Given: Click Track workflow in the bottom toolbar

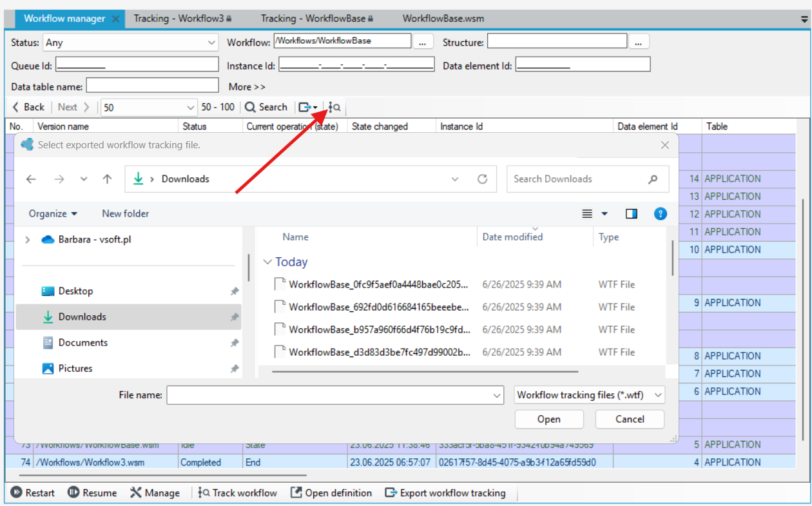Looking at the screenshot, I should (x=238, y=493).
